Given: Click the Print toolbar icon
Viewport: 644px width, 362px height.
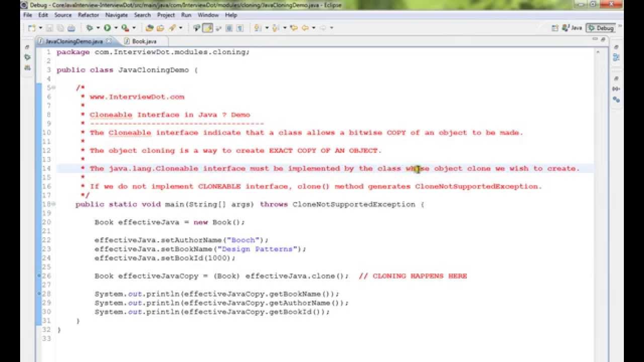Looking at the screenshot, I should point(71,28).
